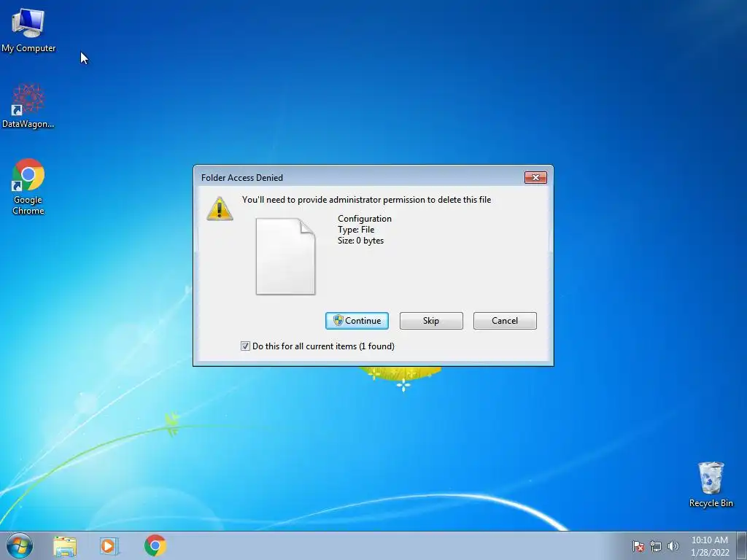Open the network status tray icon

click(656, 546)
